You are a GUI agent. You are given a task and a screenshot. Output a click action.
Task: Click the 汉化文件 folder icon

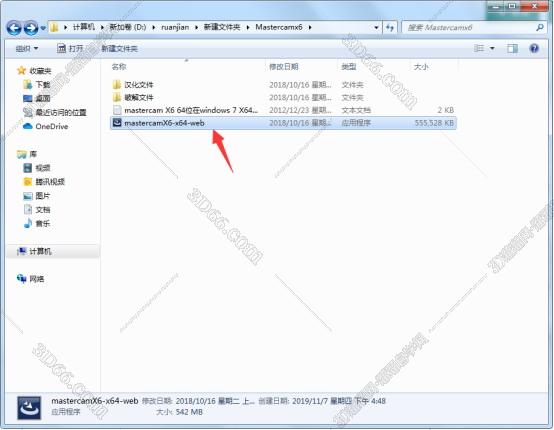tap(117, 84)
